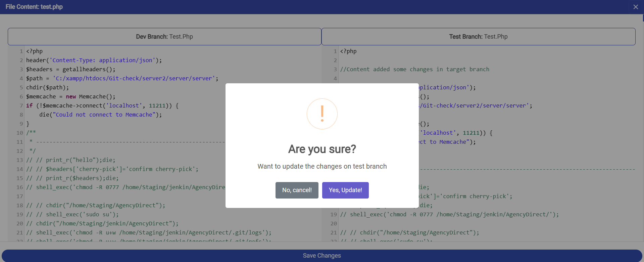This screenshot has height=262, width=644.
Task: Click the $headers = getallheaders() line
Action: 71,70
